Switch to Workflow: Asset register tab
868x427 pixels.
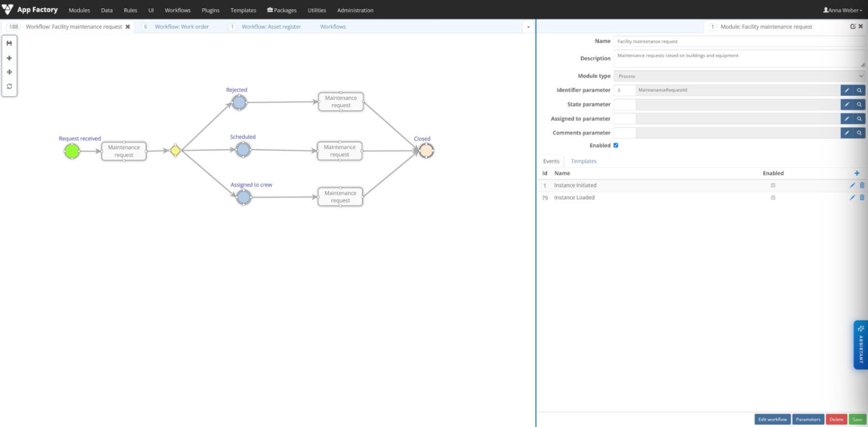click(x=271, y=27)
